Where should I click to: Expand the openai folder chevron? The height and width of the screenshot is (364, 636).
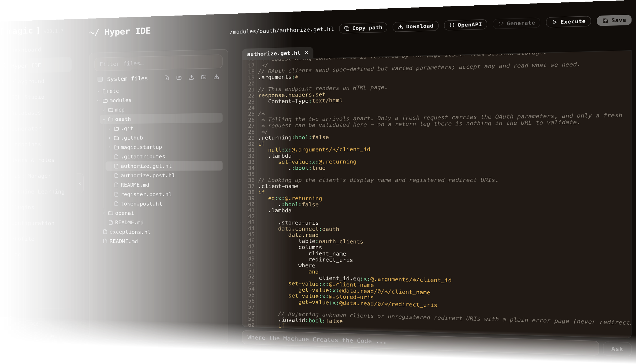[104, 213]
